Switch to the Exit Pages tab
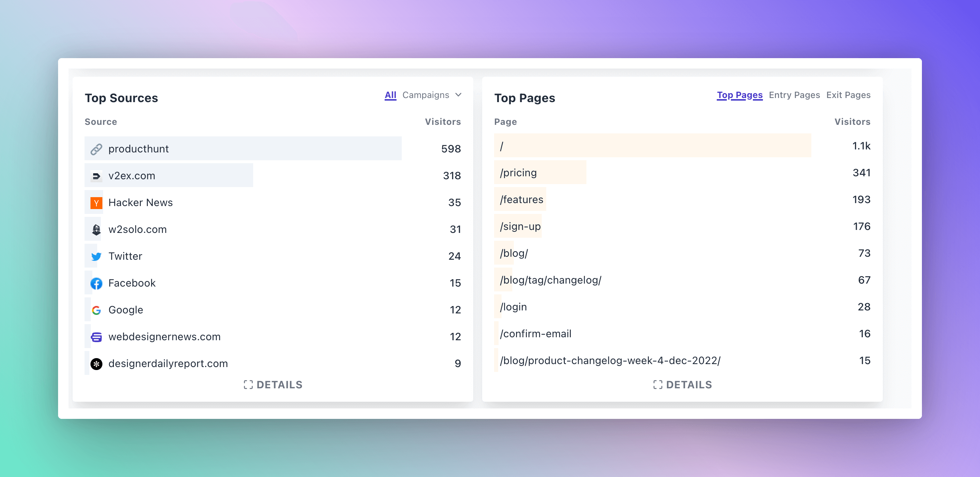Screen dimensions: 980x477 (848, 95)
